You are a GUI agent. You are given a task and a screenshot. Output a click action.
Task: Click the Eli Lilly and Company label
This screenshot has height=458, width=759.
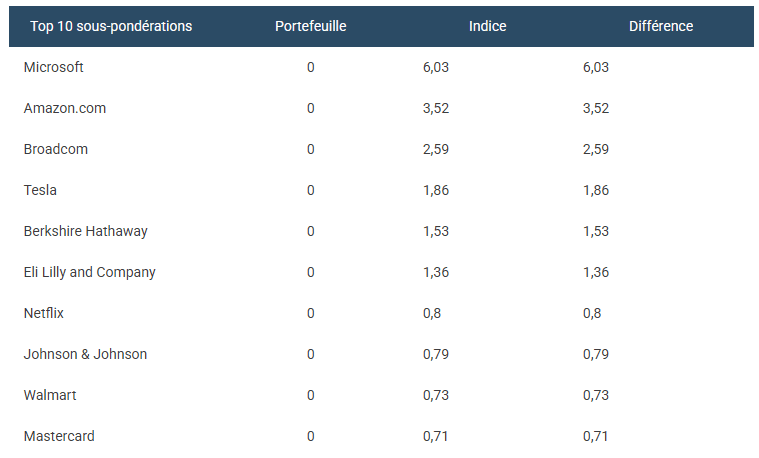click(x=90, y=272)
